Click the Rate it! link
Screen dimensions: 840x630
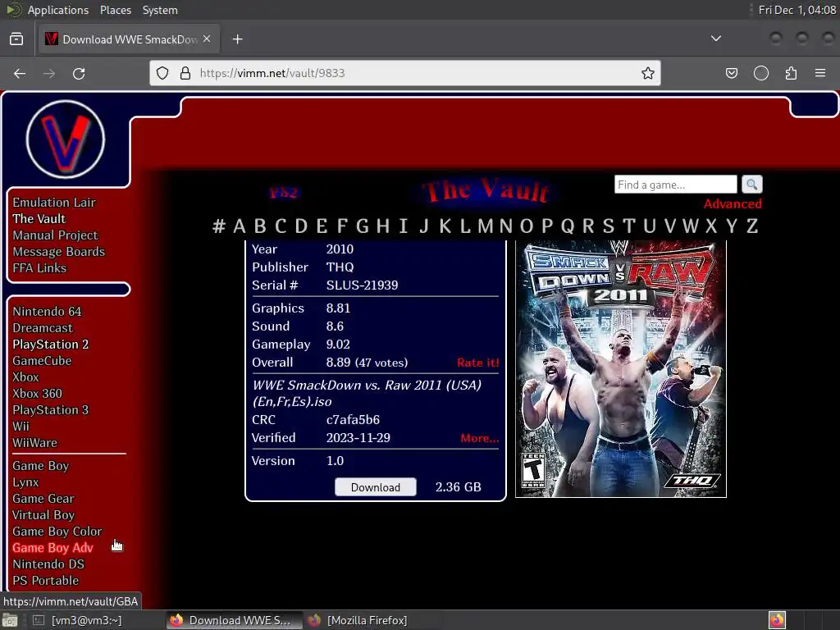[478, 363]
